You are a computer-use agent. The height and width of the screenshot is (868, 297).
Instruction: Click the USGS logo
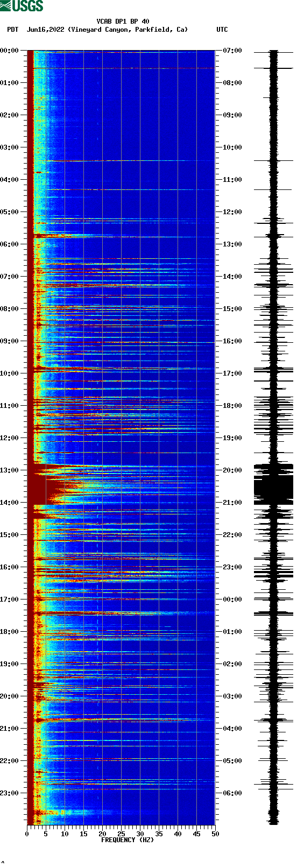pyautogui.click(x=22, y=6)
